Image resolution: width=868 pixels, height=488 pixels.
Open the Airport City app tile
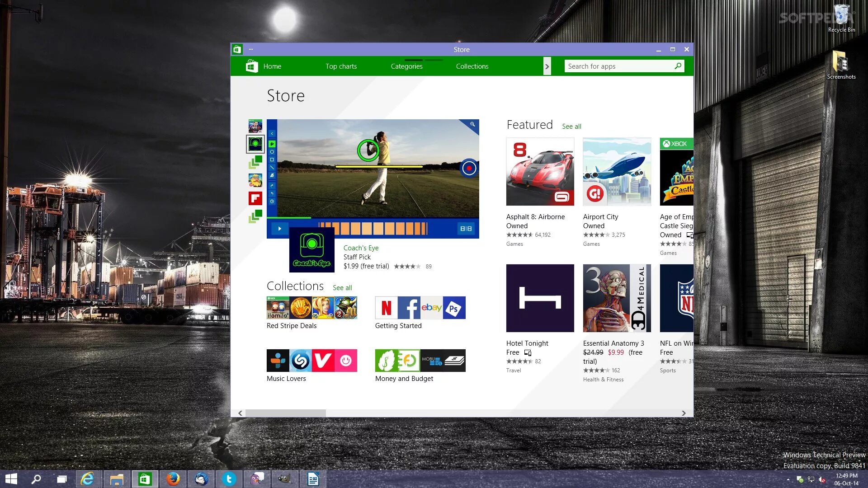point(617,172)
